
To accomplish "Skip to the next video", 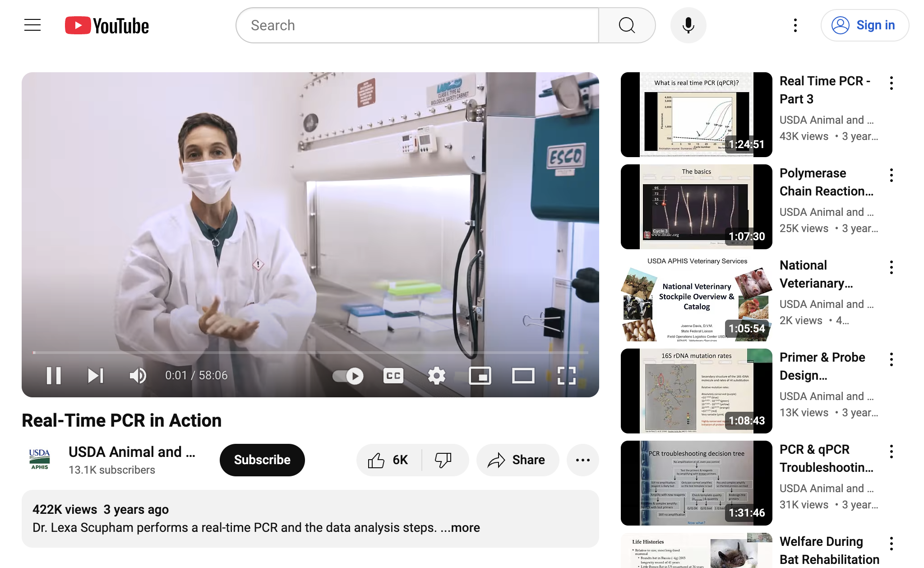I will coord(95,375).
